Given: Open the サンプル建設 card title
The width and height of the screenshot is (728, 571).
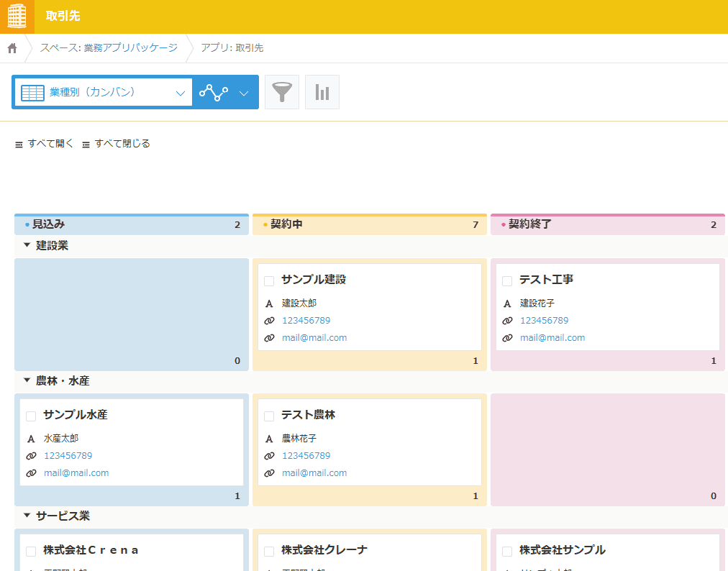Looking at the screenshot, I should pos(314,280).
